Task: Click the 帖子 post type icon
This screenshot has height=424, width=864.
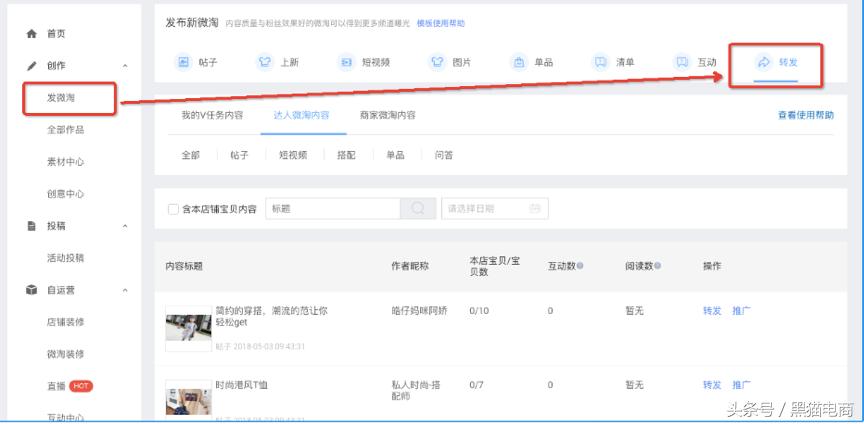Action: tap(183, 62)
